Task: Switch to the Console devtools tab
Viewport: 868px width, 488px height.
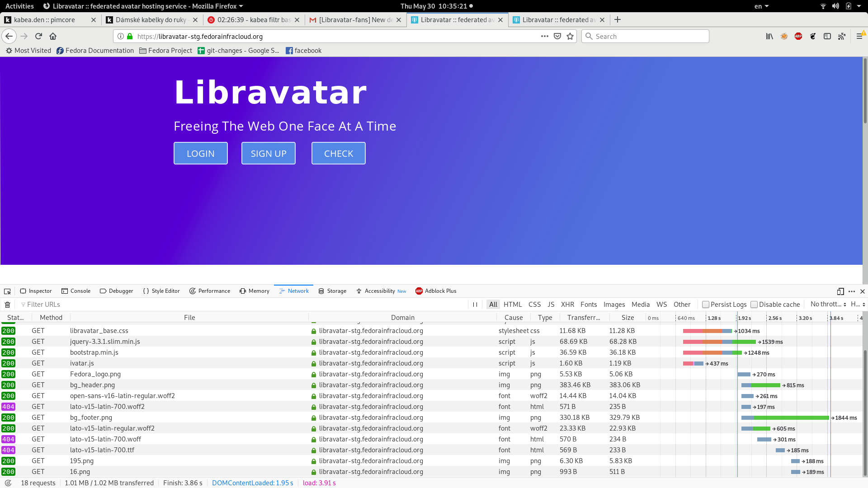Action: 76,291
